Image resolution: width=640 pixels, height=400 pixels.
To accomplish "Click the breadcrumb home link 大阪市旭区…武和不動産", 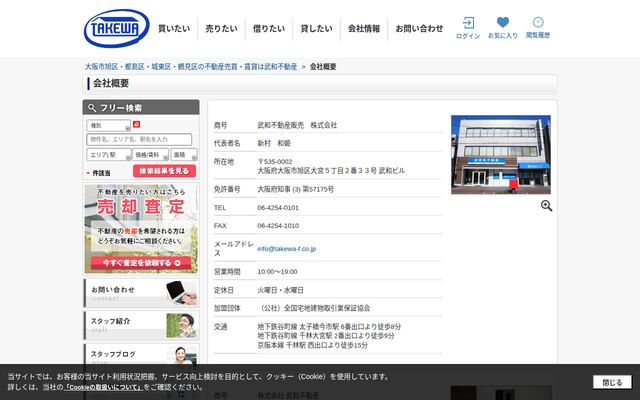I will tap(191, 67).
